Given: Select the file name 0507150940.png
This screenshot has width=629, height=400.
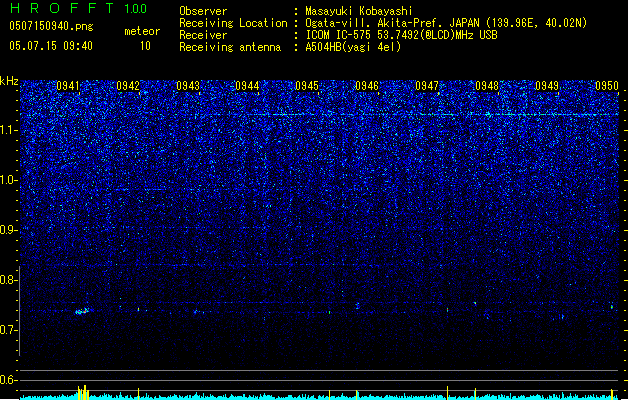Looking at the screenshot, I should click(51, 26).
